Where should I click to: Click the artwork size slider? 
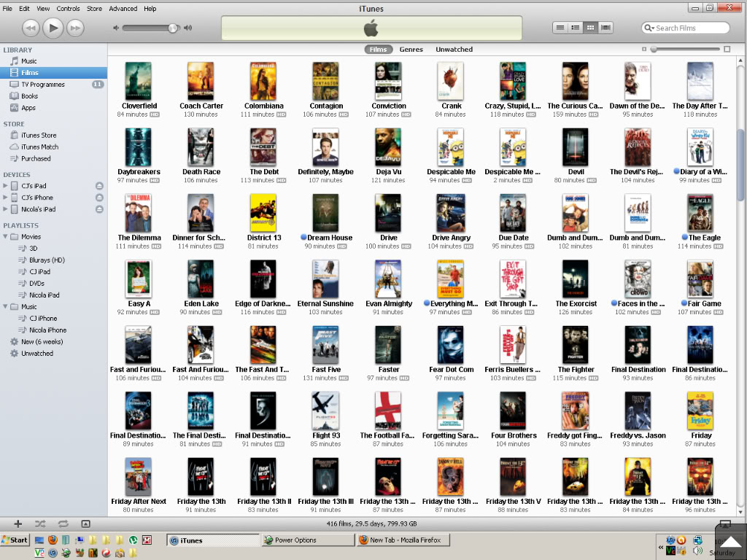pyautogui.click(x=684, y=50)
